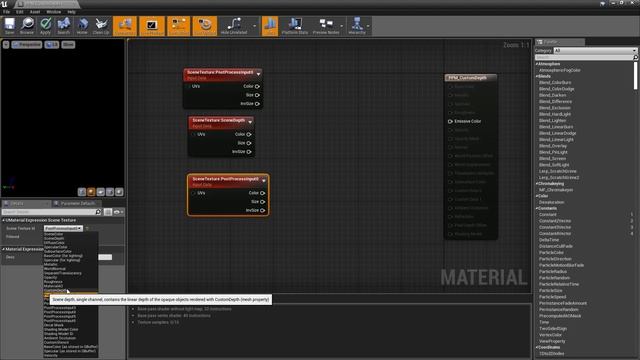640x360 pixels.
Task: Open the Edit menu
Action: pos(20,12)
